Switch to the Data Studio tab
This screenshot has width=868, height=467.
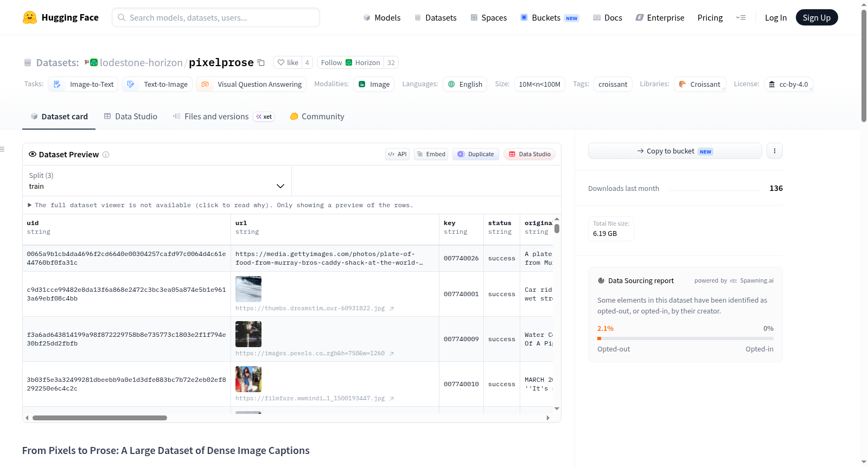tap(130, 117)
